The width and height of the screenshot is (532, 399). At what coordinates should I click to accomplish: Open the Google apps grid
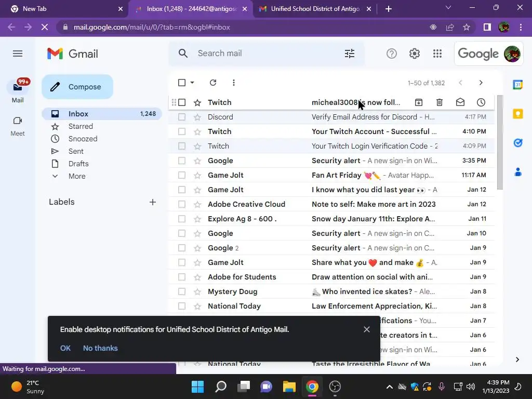pyautogui.click(x=437, y=54)
